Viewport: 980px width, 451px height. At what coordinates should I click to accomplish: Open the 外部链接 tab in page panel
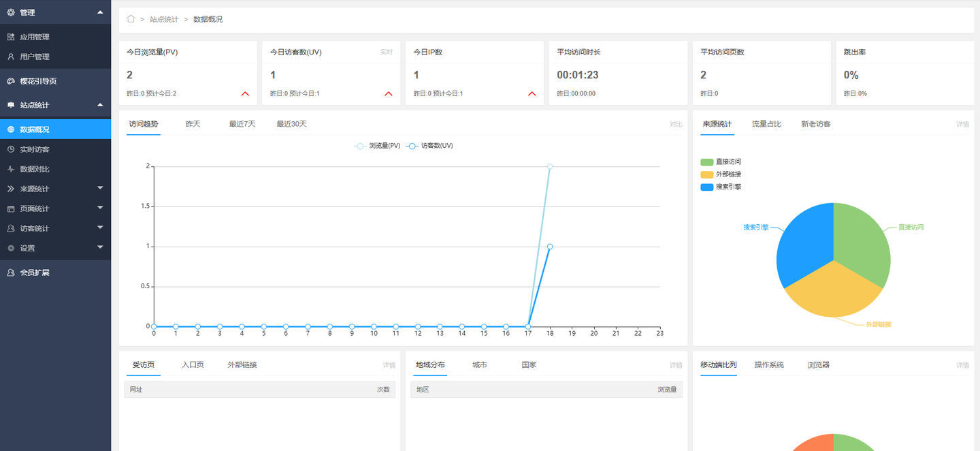click(242, 365)
